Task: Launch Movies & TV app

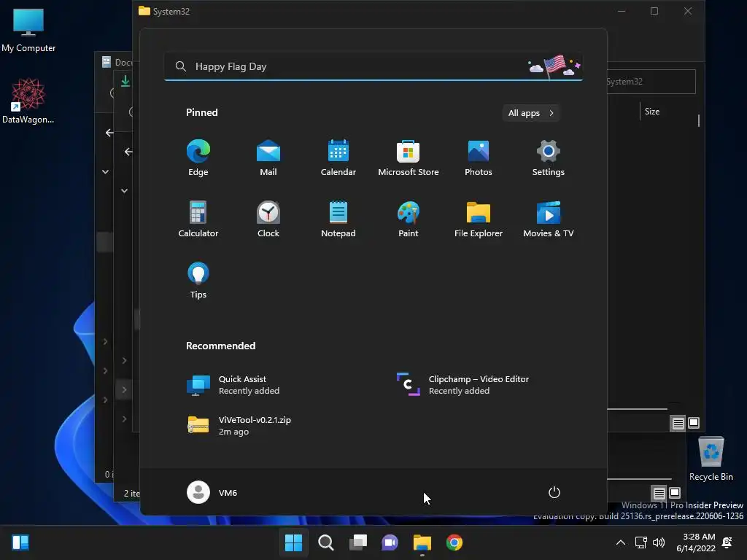Action: 549,219
